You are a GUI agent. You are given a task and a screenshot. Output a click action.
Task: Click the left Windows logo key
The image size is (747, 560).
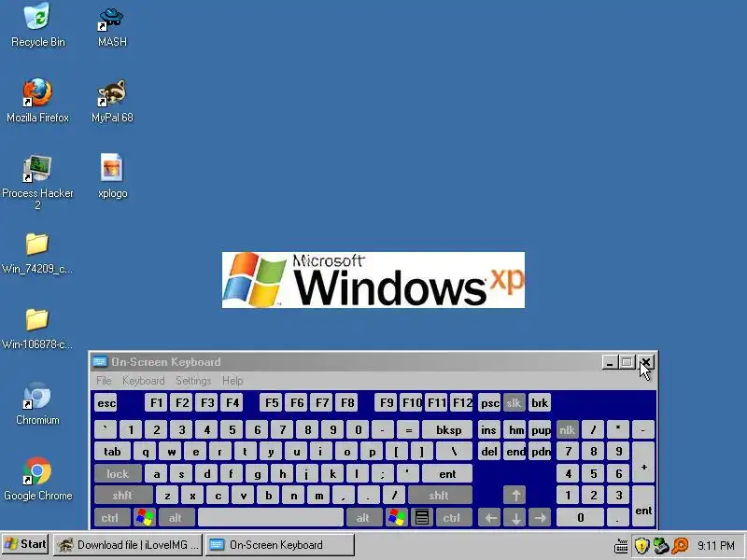145,517
